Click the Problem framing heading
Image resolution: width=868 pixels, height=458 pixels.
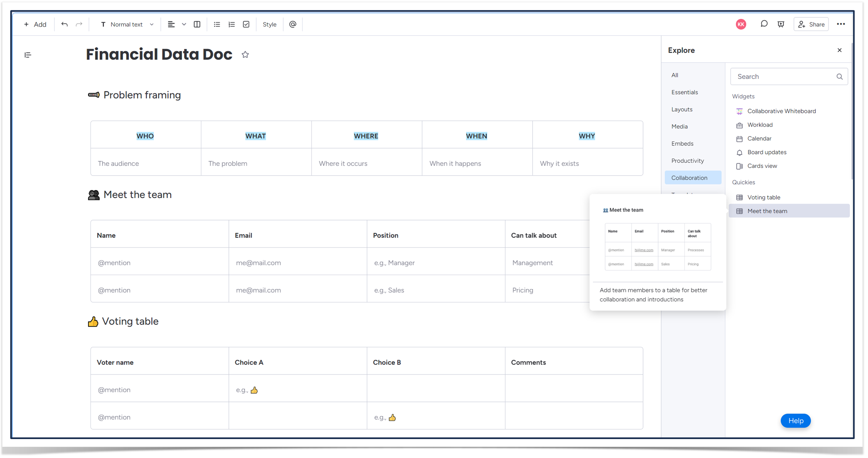point(142,95)
